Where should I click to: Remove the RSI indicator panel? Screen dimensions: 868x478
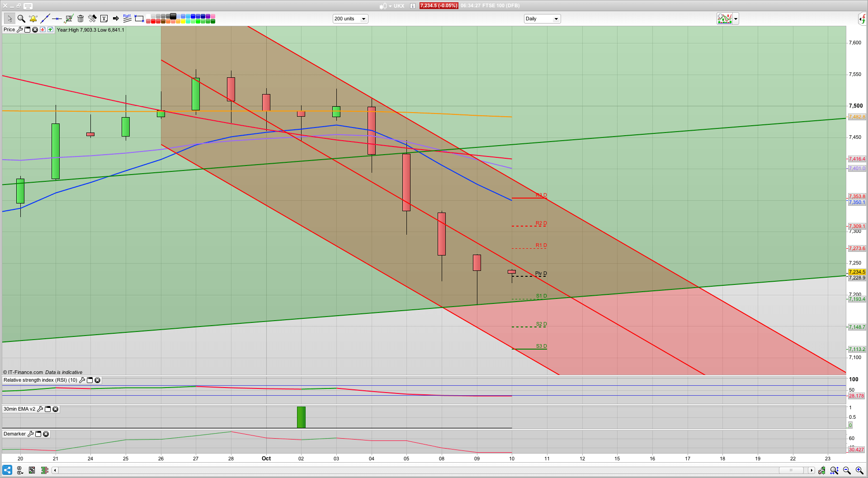click(97, 380)
